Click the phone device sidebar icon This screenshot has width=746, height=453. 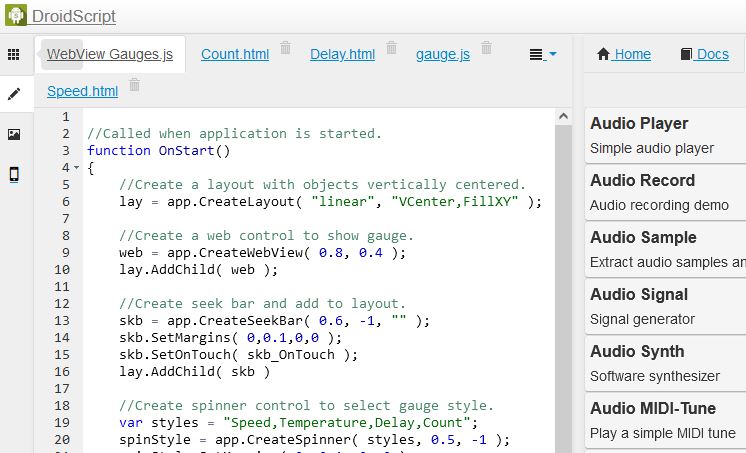(14, 174)
